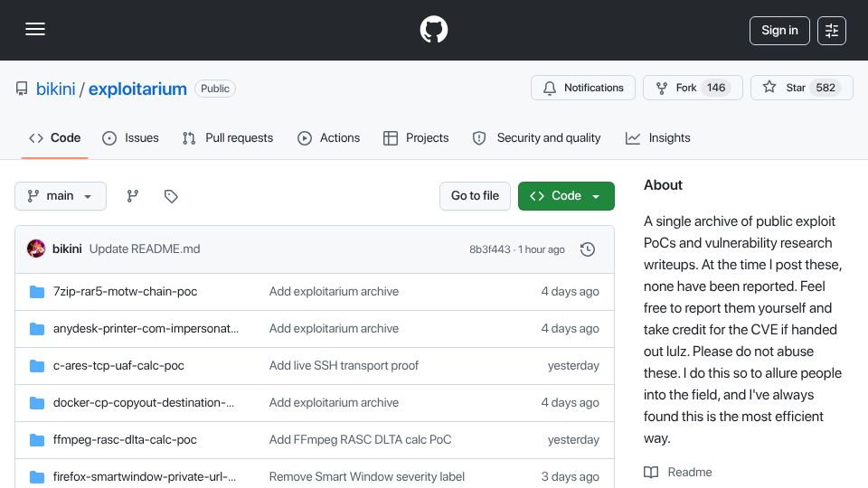868x488 pixels.
Task: Click folder icon for firefox-smartwindow row
Action: (37, 477)
